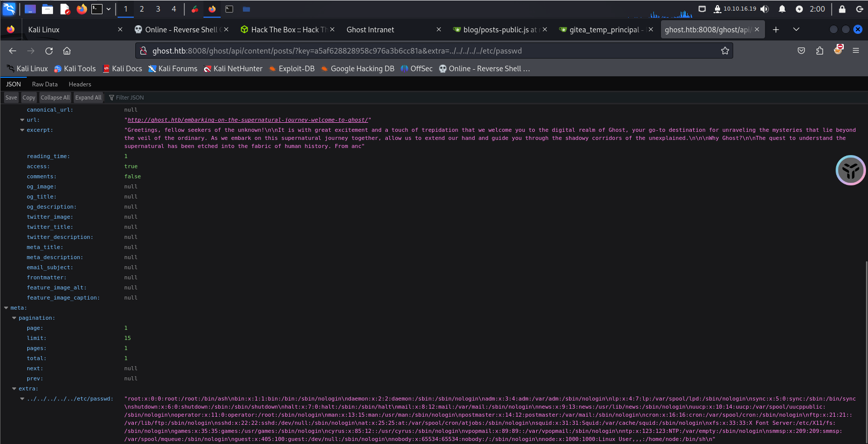Screen dimensions: 868x444
Task: Click the Collapse All button
Action: (55, 97)
